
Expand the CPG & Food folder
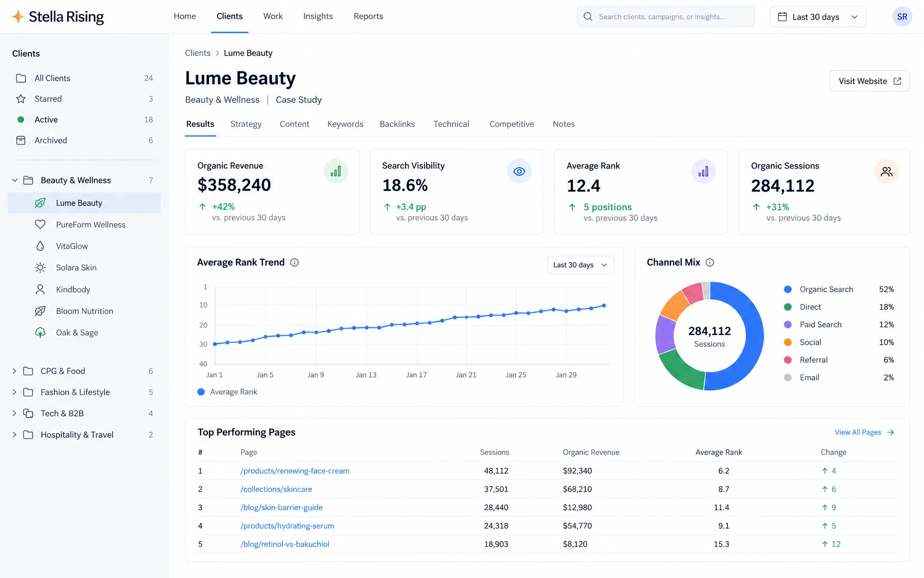(14, 371)
